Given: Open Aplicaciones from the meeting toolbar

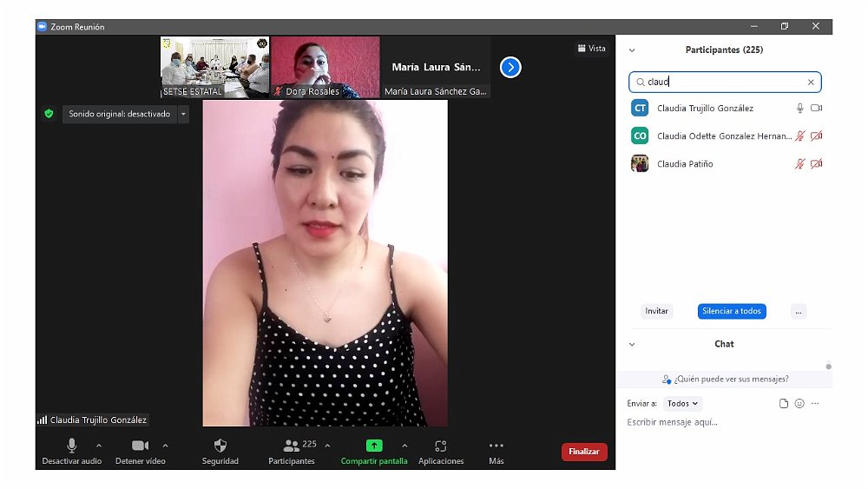Looking at the screenshot, I should [x=441, y=446].
